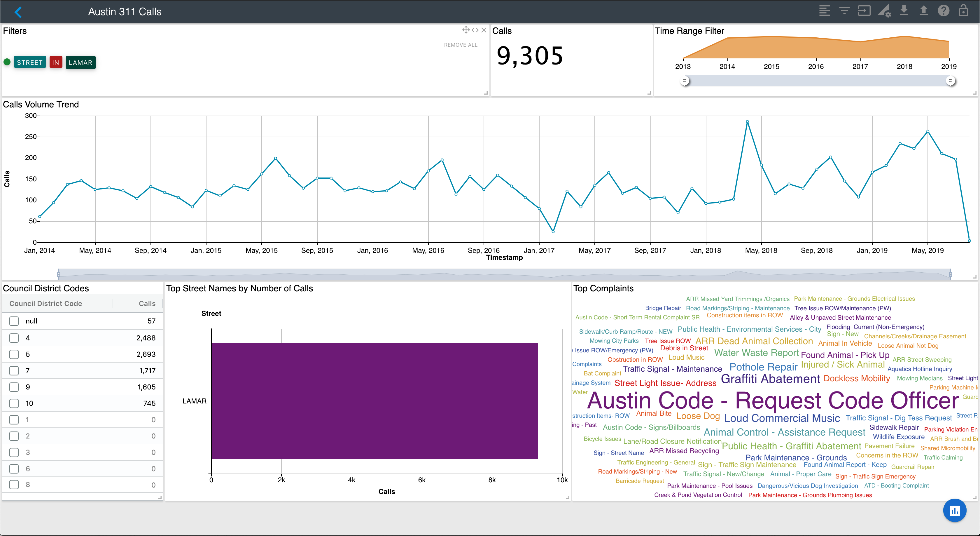Click 'Street Light Issue- Address' in word cloud
The width and height of the screenshot is (980, 536).
pyautogui.click(x=665, y=383)
